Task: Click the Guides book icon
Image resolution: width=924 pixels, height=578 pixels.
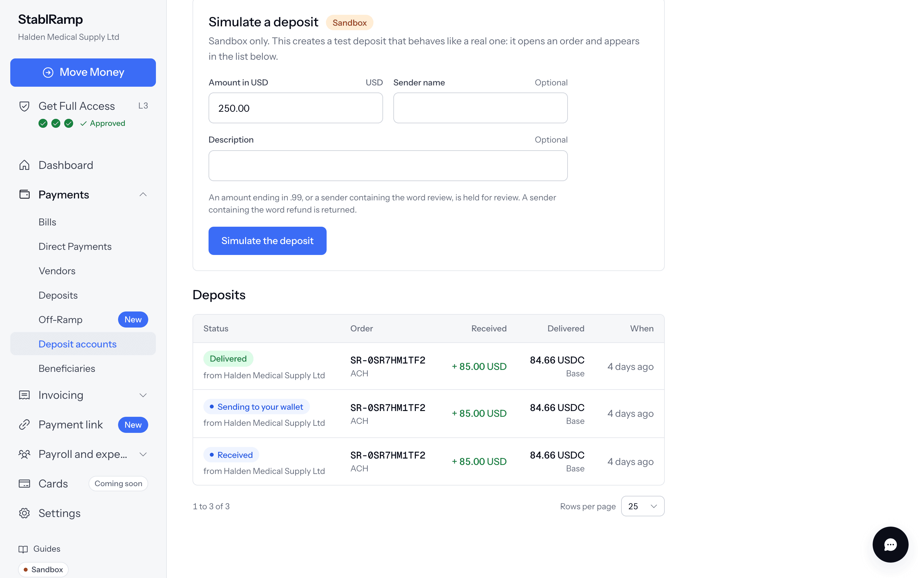Action: 23,549
